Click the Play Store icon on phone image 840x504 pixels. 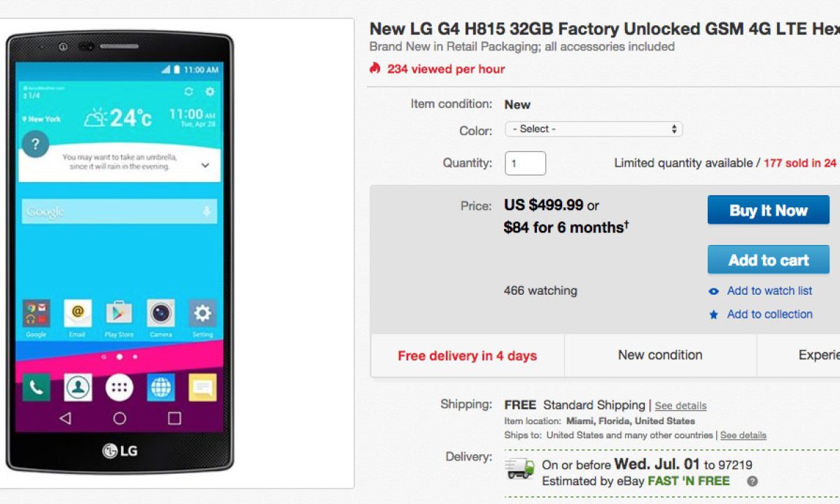pyautogui.click(x=119, y=313)
